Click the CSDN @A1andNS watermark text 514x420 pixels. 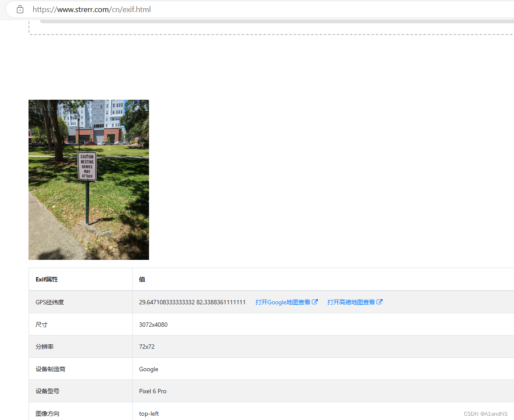487,414
